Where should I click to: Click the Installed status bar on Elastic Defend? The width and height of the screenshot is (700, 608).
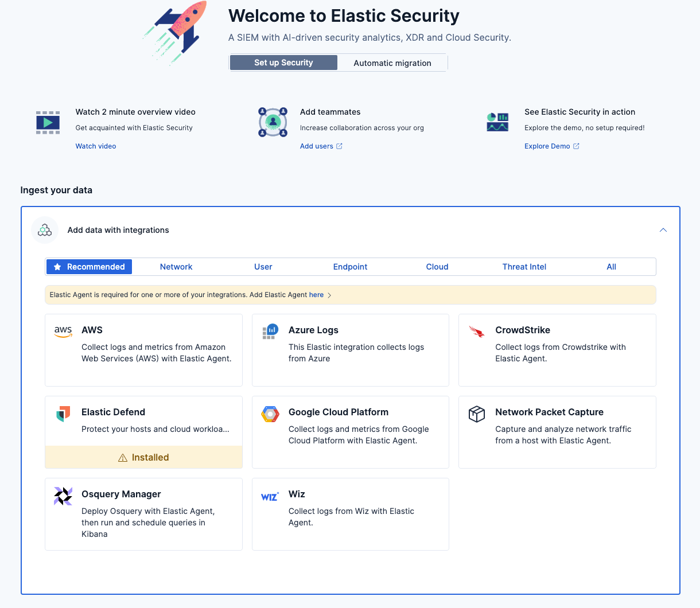pos(143,457)
